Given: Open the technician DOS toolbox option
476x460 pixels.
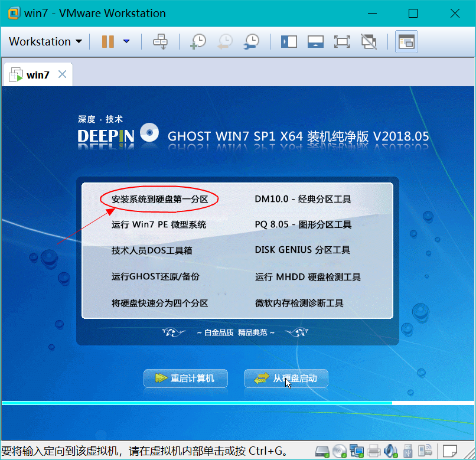Looking at the screenshot, I should [152, 250].
